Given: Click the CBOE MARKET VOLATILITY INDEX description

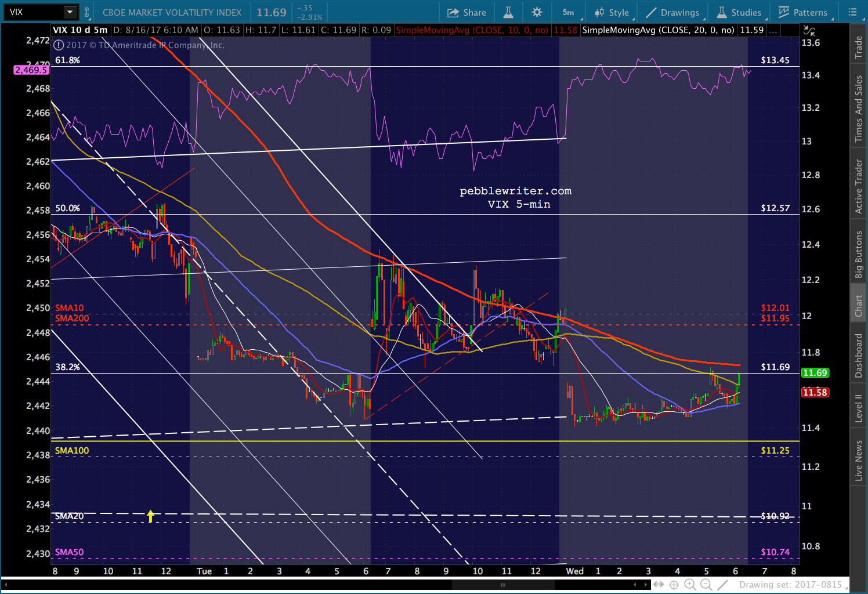Looking at the screenshot, I should [x=172, y=12].
